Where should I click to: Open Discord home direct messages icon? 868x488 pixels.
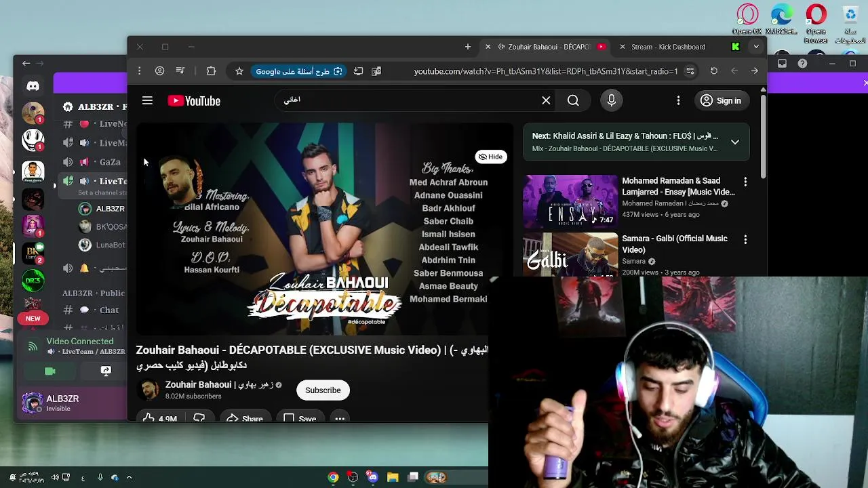(33, 86)
